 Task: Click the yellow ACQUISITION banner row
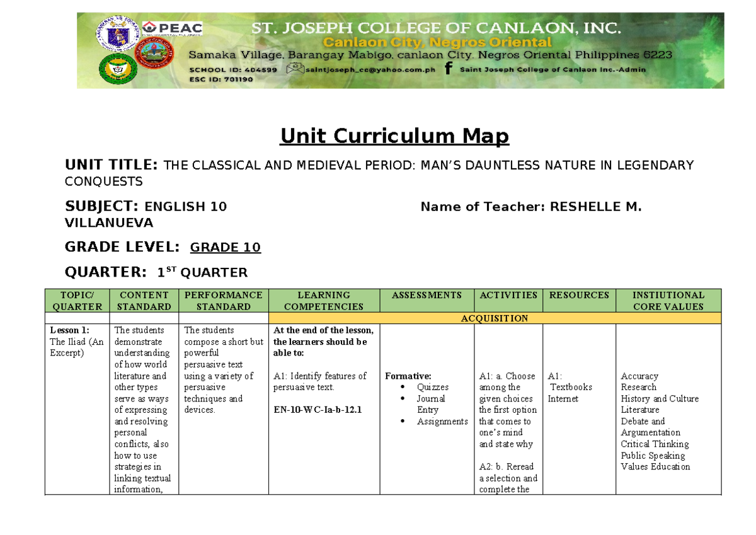tap(496, 318)
